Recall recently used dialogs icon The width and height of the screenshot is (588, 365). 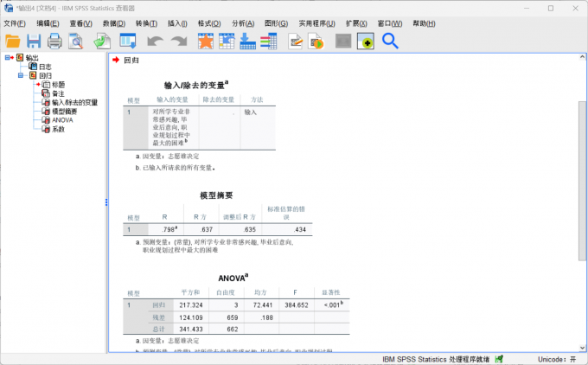click(x=128, y=42)
